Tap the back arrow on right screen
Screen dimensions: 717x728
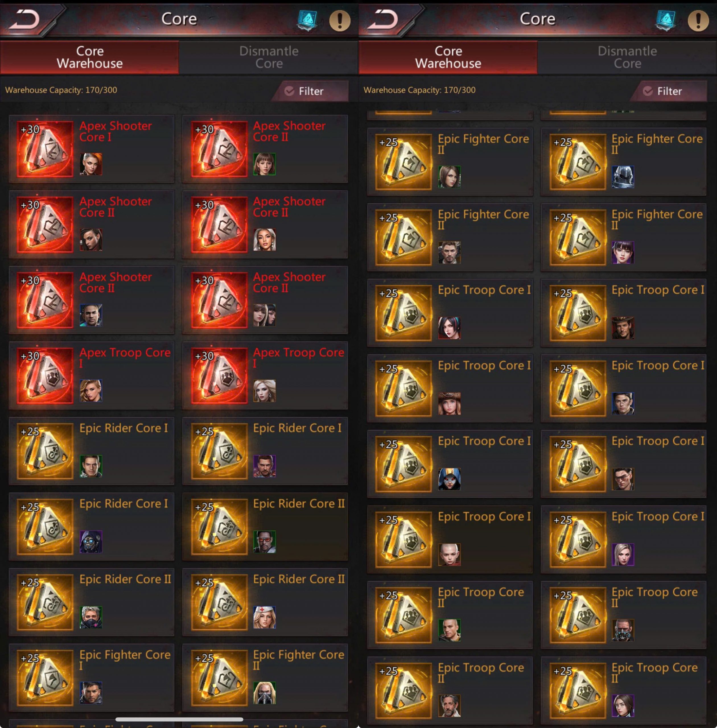pos(383,19)
